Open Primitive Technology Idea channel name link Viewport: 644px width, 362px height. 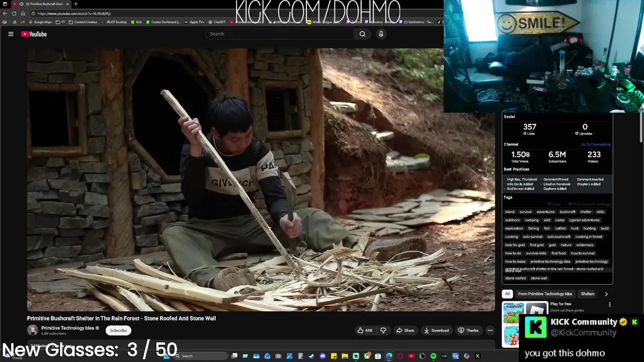click(x=67, y=328)
